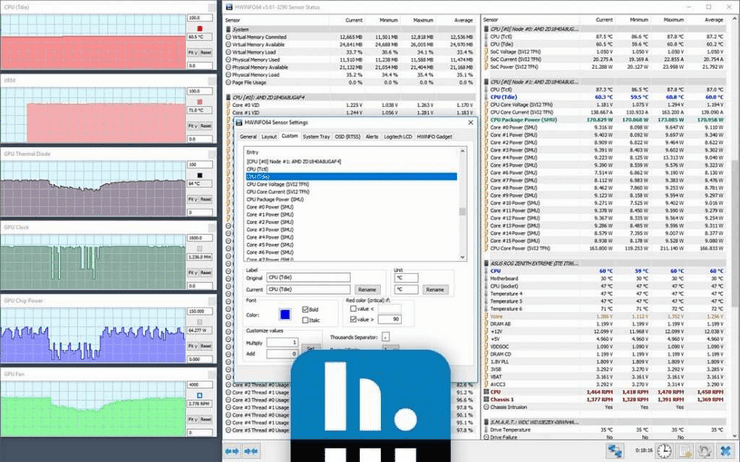This screenshot has width=740, height=462.
Task: Click the chip icon beside ASUS ROG ZENITH header
Action: point(487,263)
